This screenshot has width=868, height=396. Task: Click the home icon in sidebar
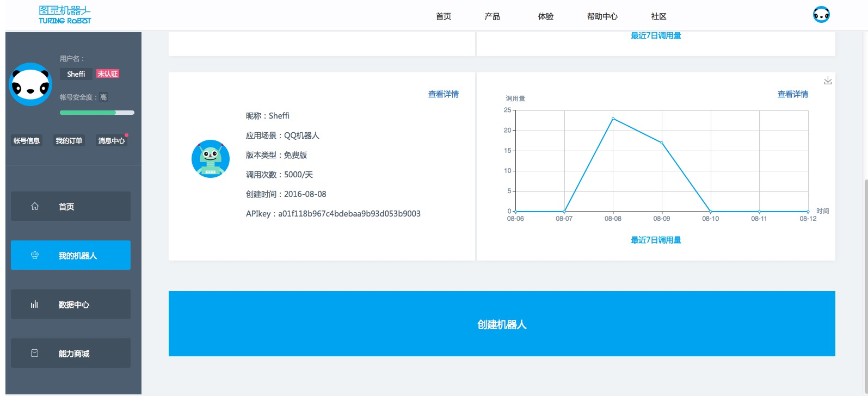(x=35, y=206)
